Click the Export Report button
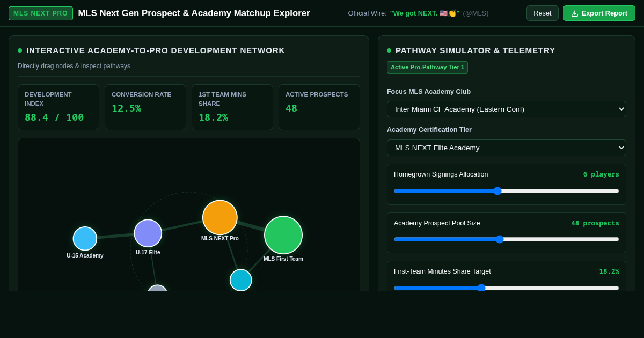The image size is (644, 338). (x=599, y=13)
